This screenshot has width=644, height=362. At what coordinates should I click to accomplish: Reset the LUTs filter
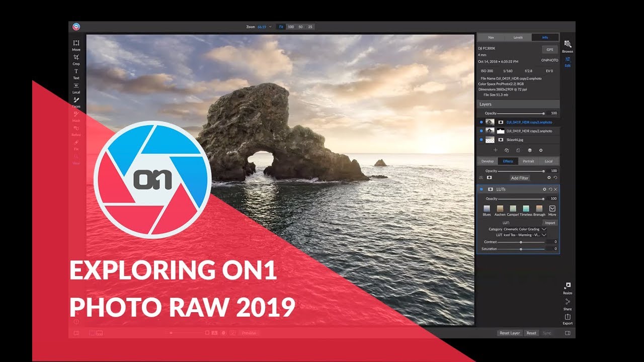coord(550,190)
